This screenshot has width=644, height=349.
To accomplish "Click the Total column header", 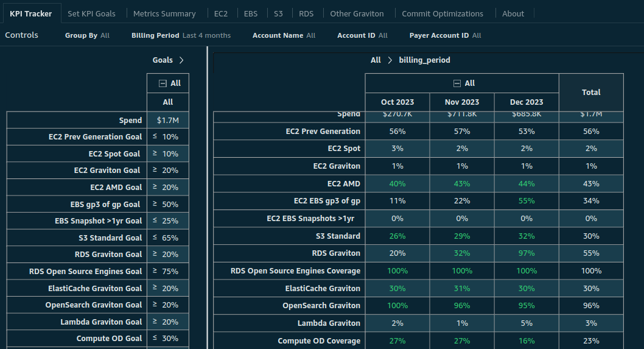I will tap(590, 93).
